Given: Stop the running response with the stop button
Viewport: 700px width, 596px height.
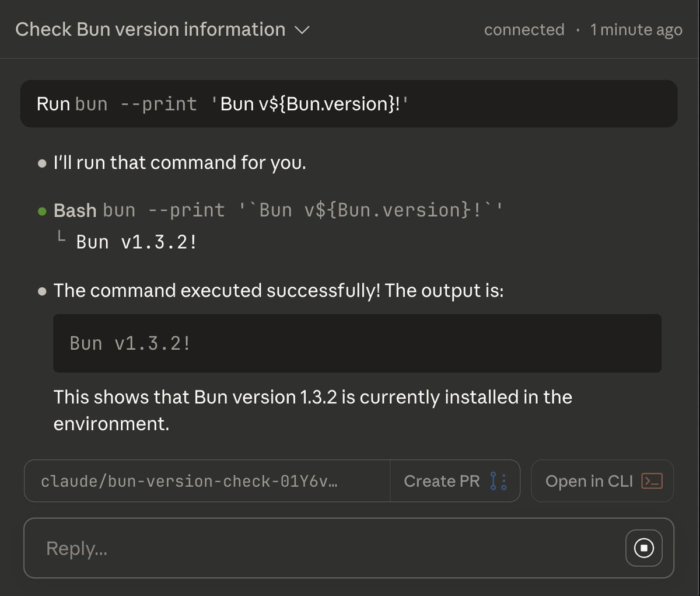Looking at the screenshot, I should [644, 548].
